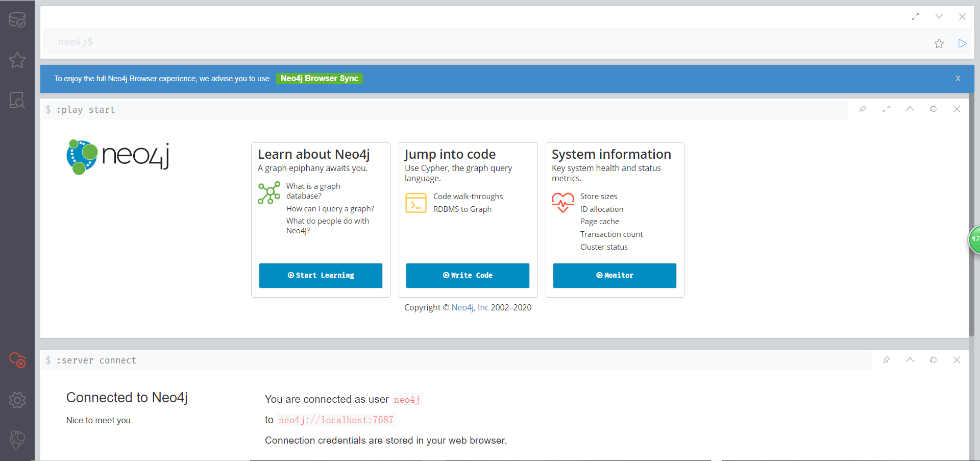The image size is (980, 461).
Task: Rerun the :play start command
Action: point(933,109)
